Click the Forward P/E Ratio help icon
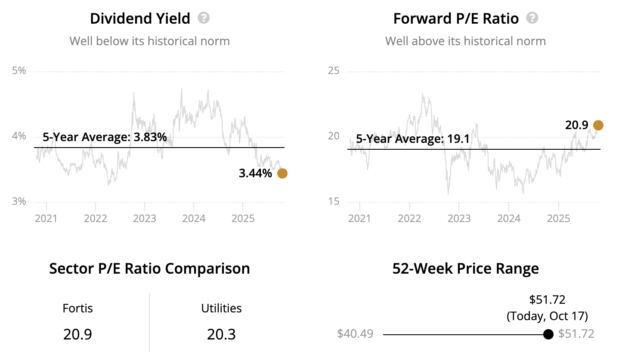619x364 pixels. [x=532, y=18]
